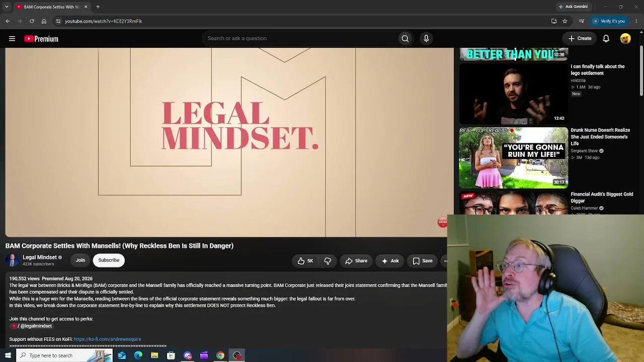
Task: Click the Ask button below the video
Action: click(390, 261)
